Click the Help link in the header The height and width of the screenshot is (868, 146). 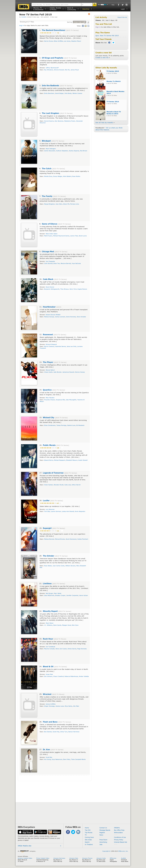113,5
